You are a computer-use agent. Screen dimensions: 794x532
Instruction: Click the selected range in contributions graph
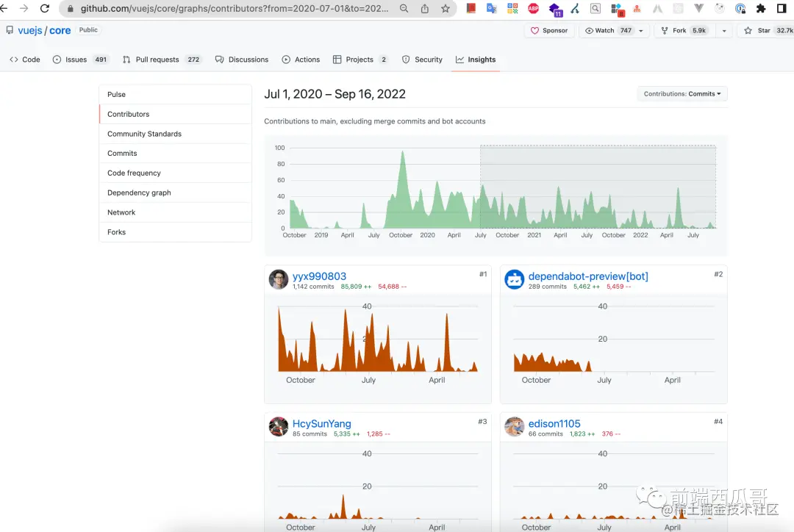[598, 187]
